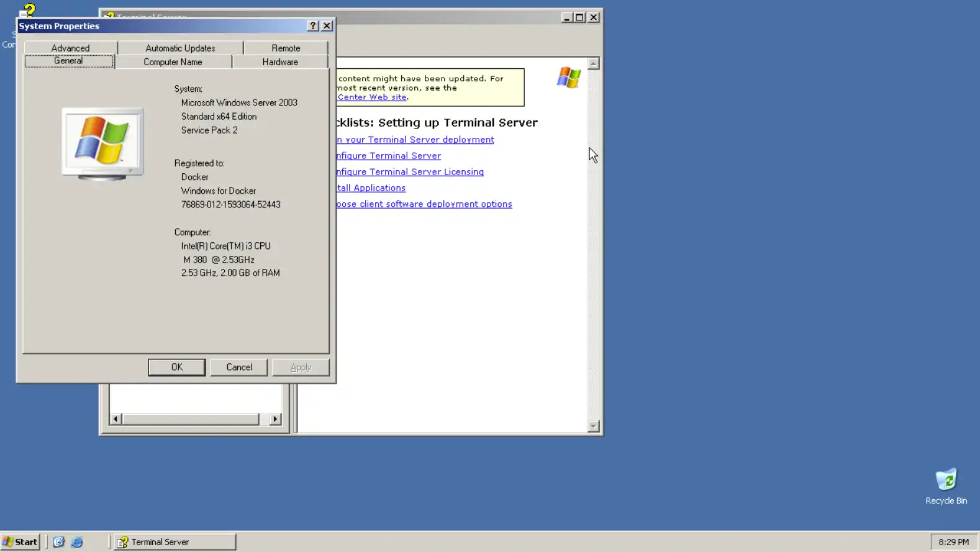The image size is (980, 552).
Task: Launch Internet Explorer from quick launch
Action: [77, 542]
